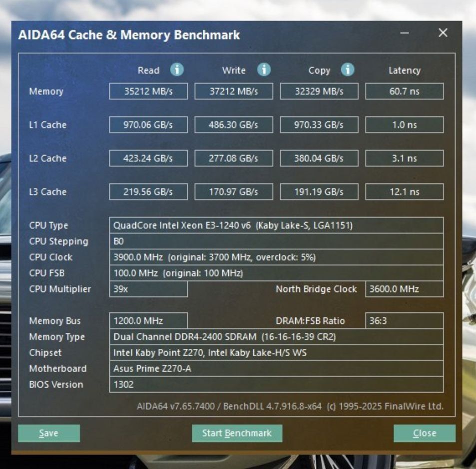The width and height of the screenshot is (476, 469).
Task: Click the Read column header
Action: tap(148, 70)
